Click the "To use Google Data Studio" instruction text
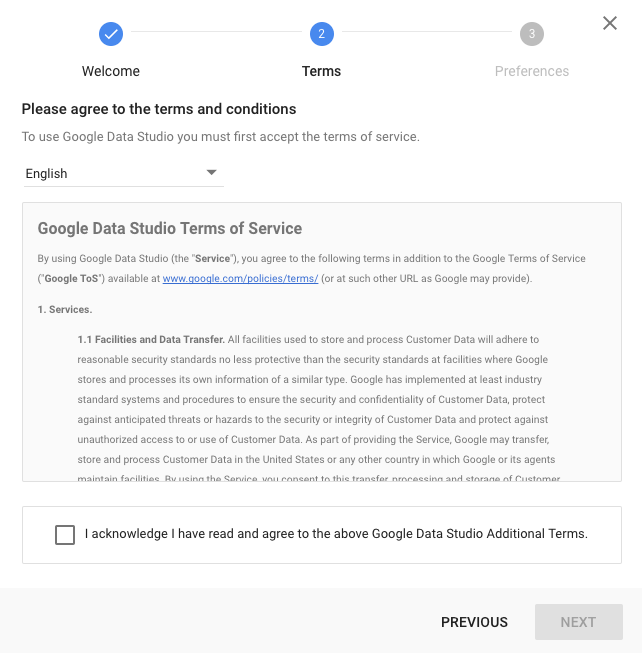This screenshot has width=642, height=653. (221, 136)
